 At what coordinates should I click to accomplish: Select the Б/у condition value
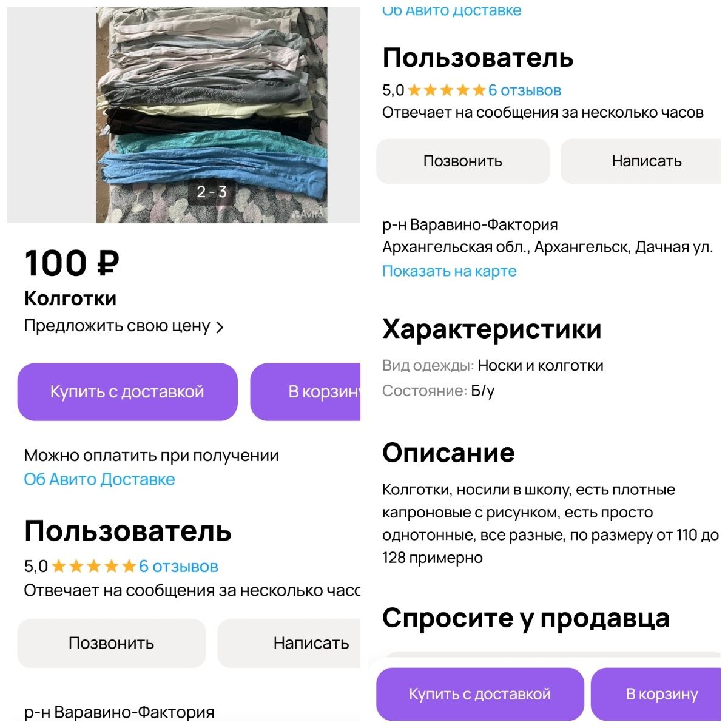click(481, 391)
